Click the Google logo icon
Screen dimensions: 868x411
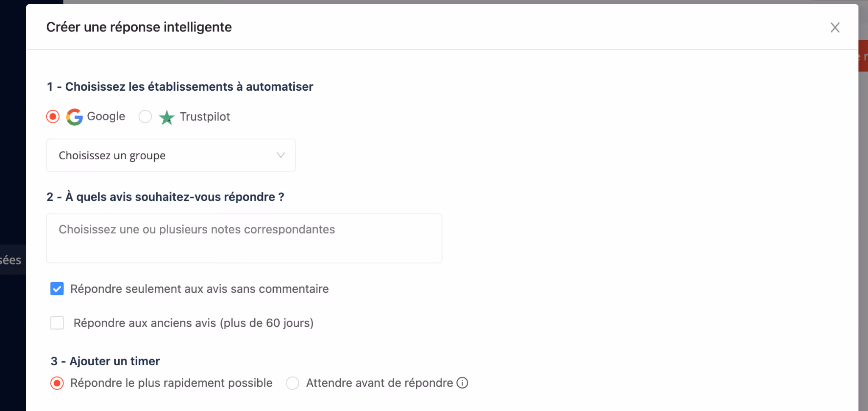(74, 117)
